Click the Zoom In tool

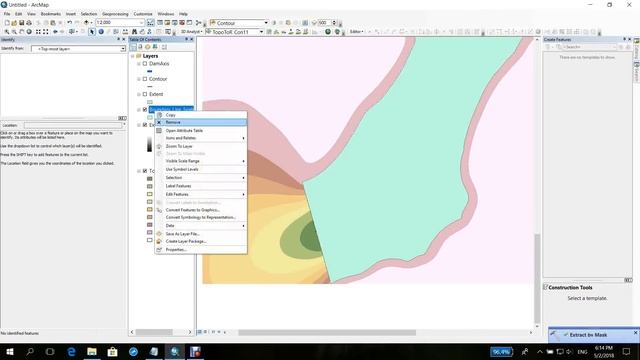(x=7, y=32)
